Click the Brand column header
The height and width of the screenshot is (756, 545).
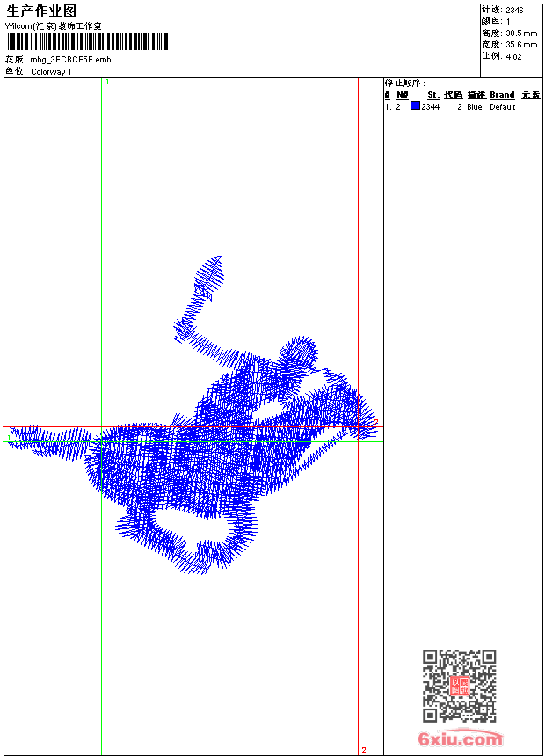502,95
